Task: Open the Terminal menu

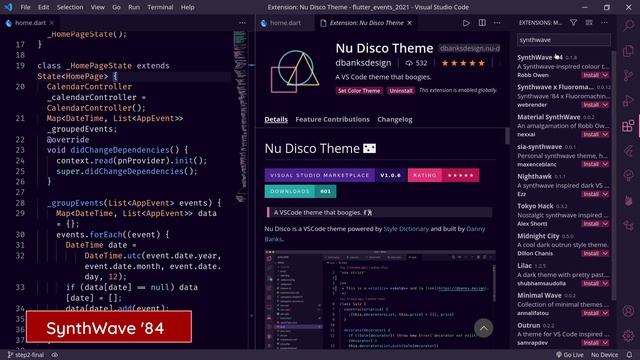Action: click(x=160, y=7)
